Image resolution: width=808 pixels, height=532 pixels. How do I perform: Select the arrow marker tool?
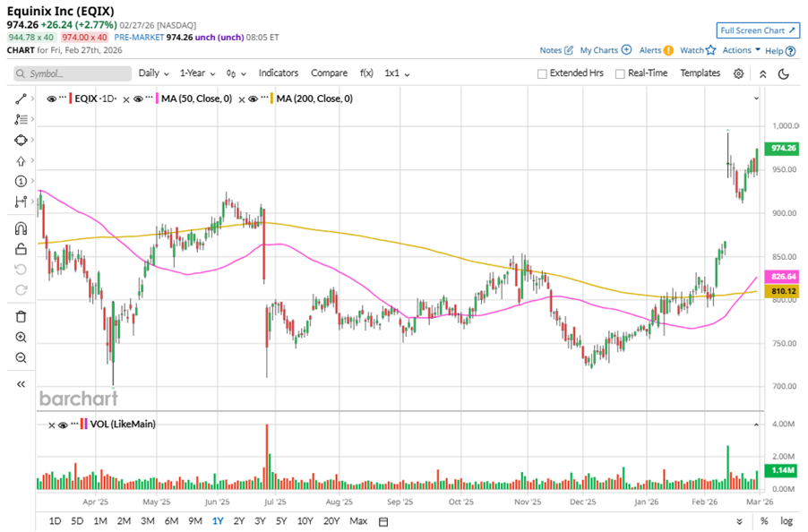coord(21,160)
